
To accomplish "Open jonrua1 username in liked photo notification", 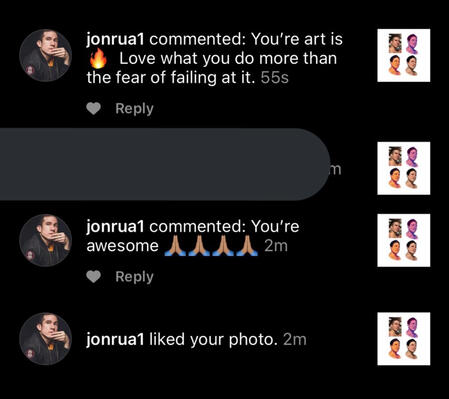I will click(115, 340).
